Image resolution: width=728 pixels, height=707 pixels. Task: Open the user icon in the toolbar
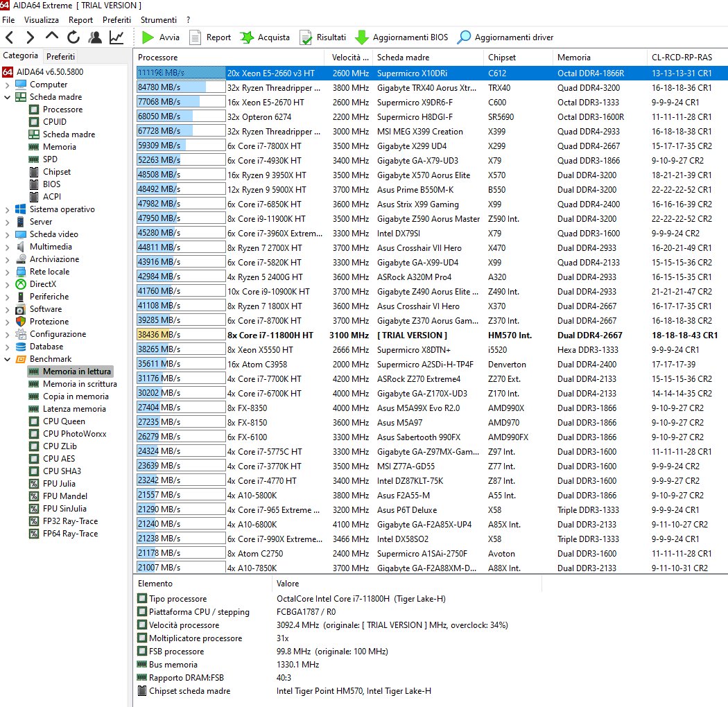pyautogui.click(x=95, y=37)
